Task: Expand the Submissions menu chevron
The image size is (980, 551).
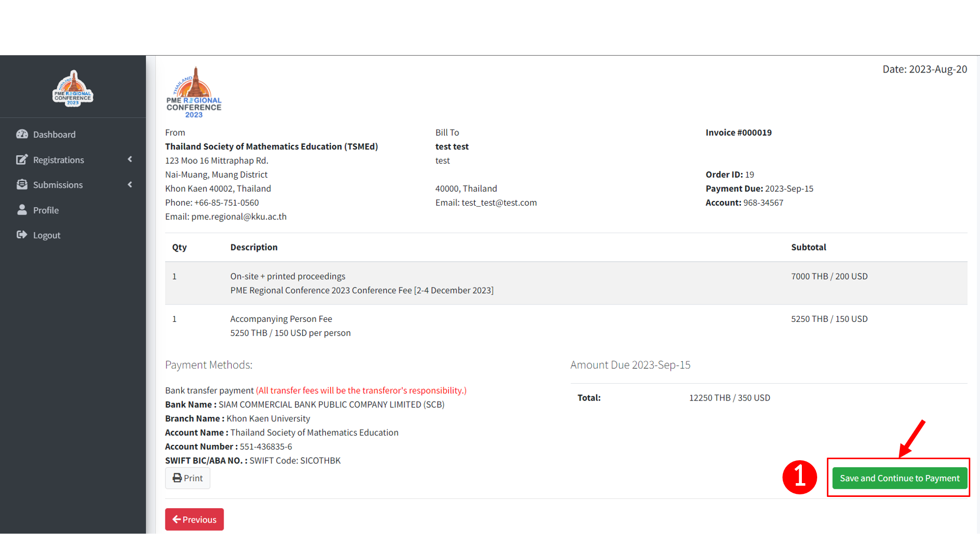Action: [x=130, y=185]
